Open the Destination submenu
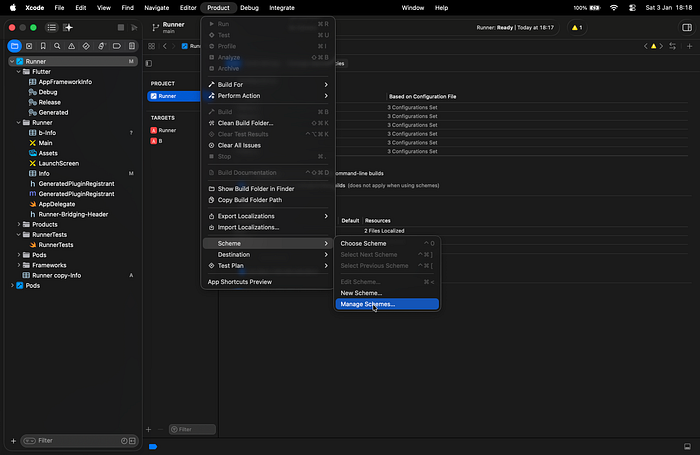700x455 pixels. click(x=268, y=255)
